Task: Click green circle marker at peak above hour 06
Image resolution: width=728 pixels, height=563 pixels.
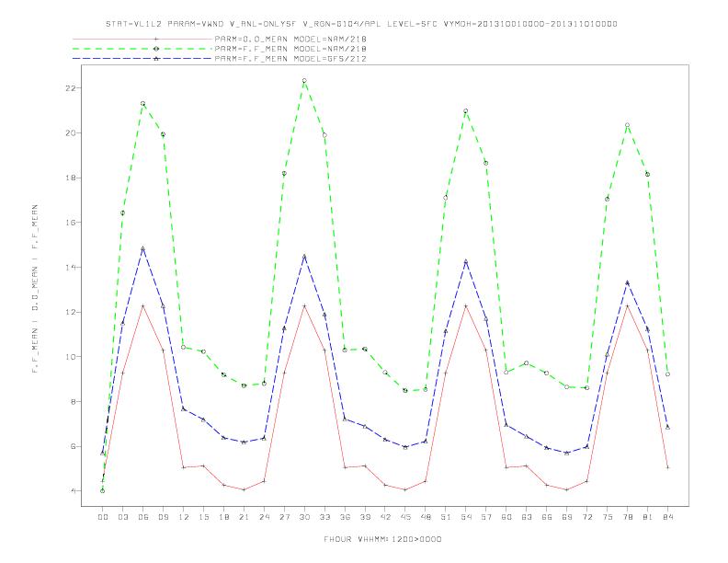Action: (143, 104)
